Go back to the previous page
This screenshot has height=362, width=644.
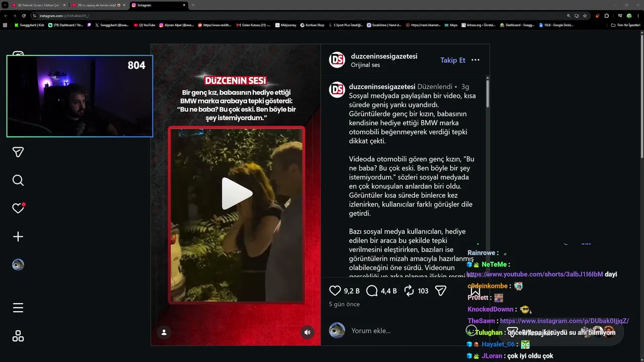coord(6,16)
